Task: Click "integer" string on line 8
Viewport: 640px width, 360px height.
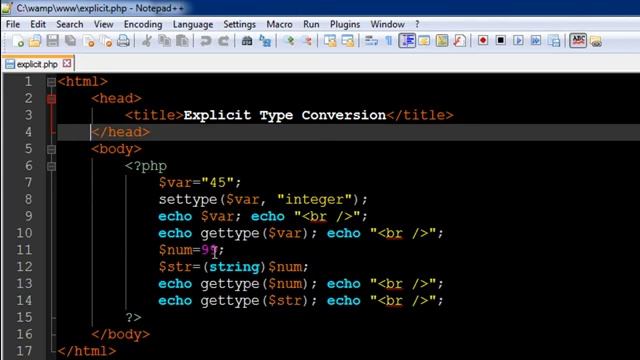Action: (315, 200)
